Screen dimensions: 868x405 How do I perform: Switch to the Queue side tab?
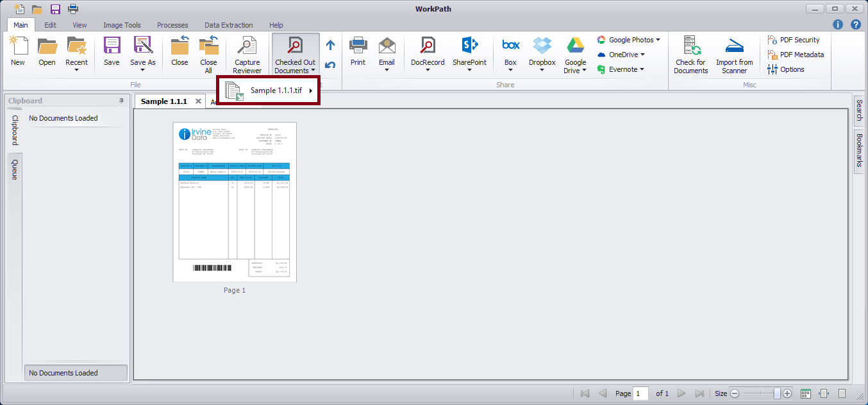coord(14,169)
